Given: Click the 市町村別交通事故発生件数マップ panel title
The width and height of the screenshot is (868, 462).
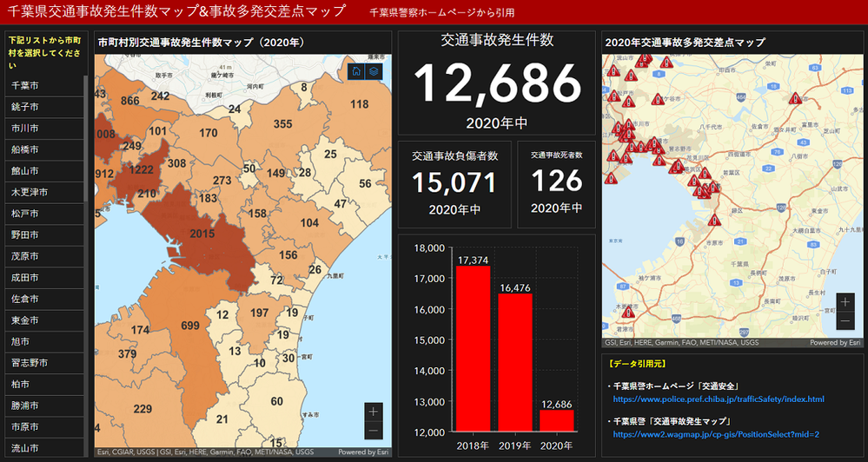Looking at the screenshot, I should [201, 42].
